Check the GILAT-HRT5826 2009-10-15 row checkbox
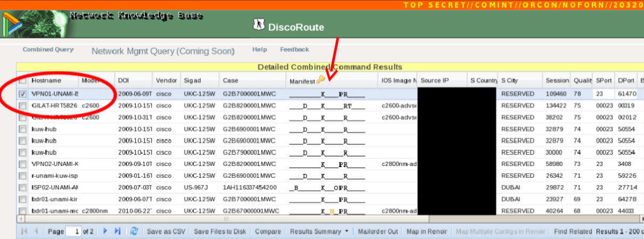This screenshot has width=644, height=239. [x=22, y=105]
